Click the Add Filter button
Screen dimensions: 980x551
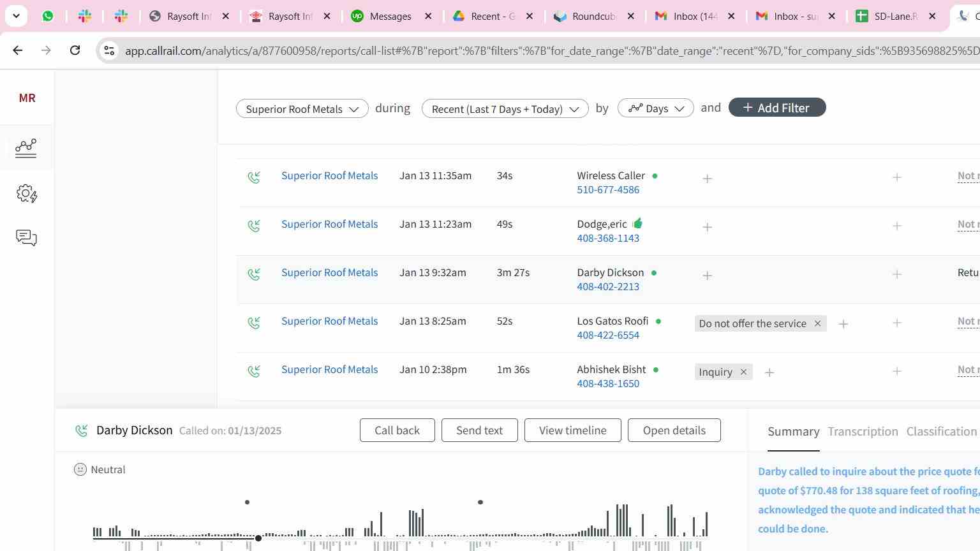777,108
